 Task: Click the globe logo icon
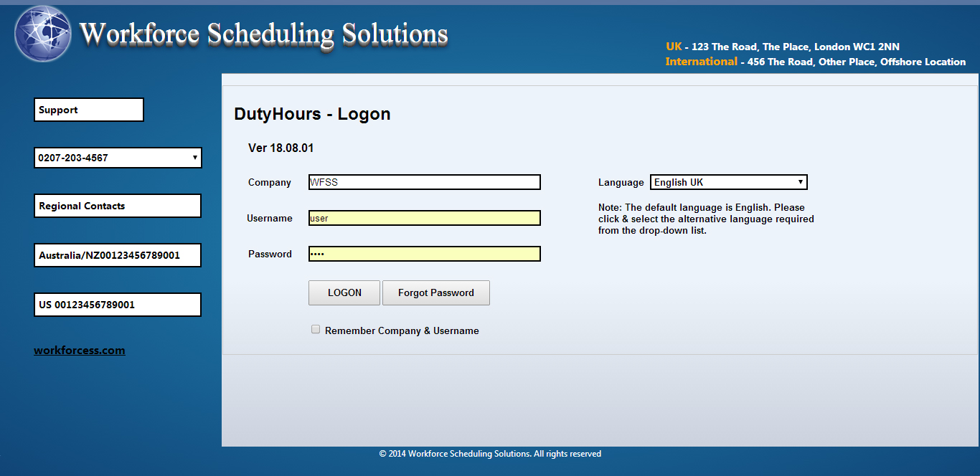(43, 34)
